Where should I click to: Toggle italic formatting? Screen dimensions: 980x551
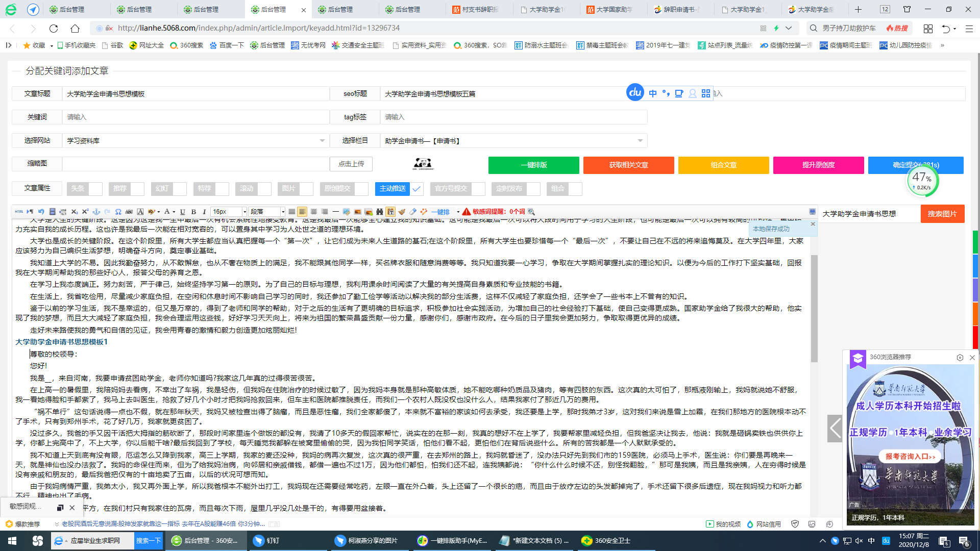click(204, 212)
